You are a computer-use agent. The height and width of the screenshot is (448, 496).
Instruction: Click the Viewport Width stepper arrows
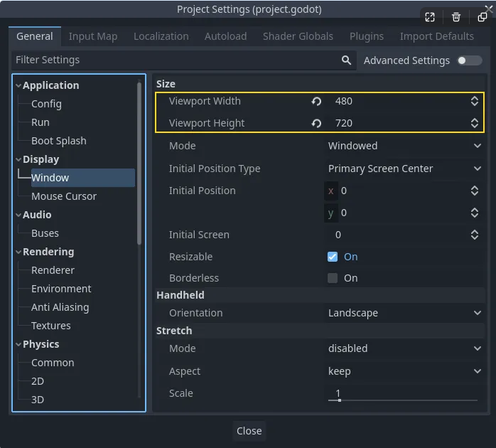point(474,101)
